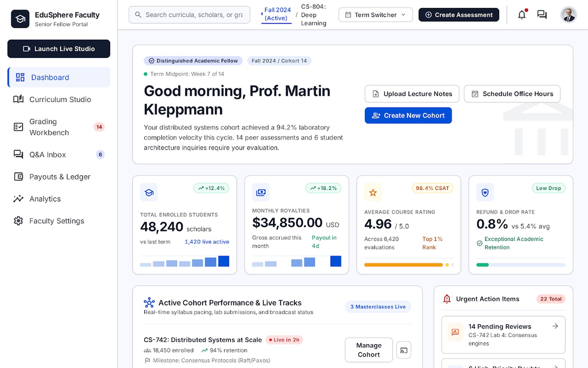Click the green refund rate progress bar
Image resolution: width=588 pixels, height=368 pixels.
tap(483, 265)
